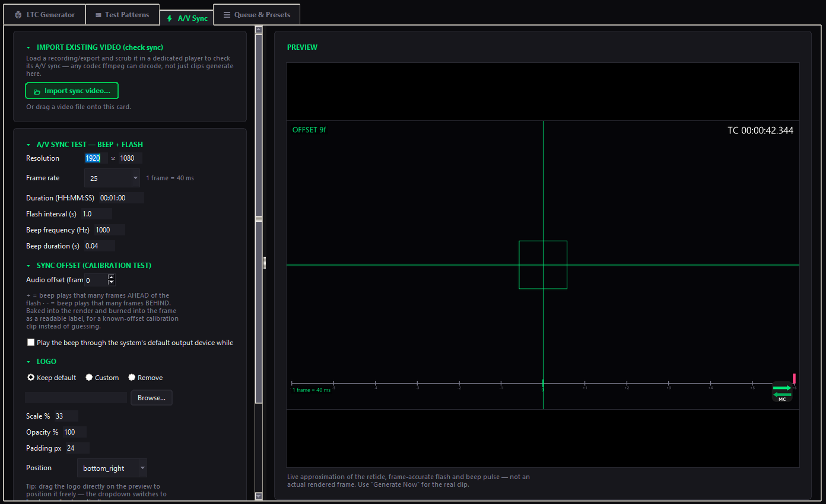Click the Import sync video button
This screenshot has height=504, width=826.
pyautogui.click(x=72, y=91)
